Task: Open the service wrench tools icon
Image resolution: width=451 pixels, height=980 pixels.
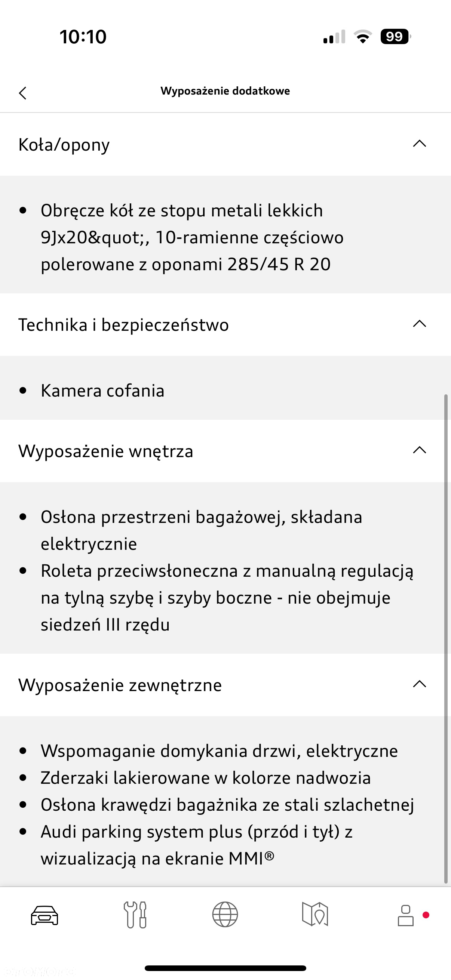Action: click(135, 915)
